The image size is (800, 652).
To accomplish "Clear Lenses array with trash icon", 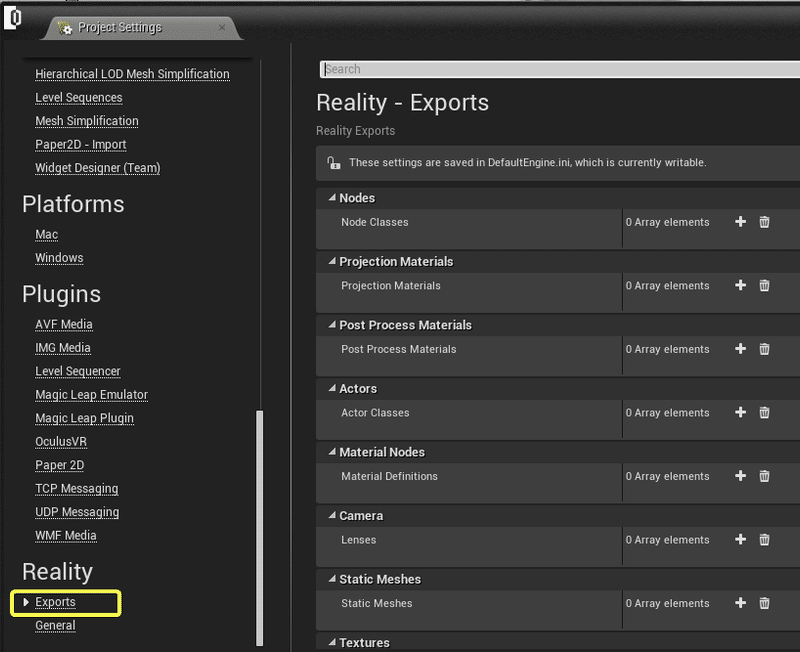I will point(764,539).
